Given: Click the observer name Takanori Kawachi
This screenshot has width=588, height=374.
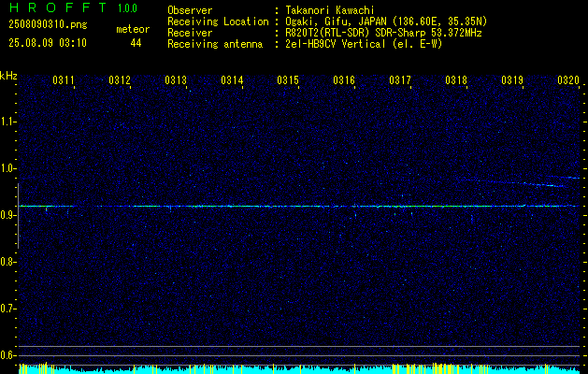Looking at the screenshot, I should pos(328,10).
